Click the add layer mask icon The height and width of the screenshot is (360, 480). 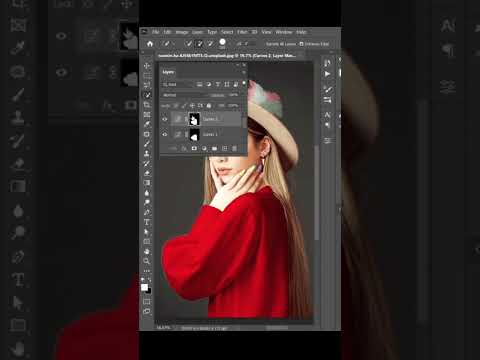194,148
